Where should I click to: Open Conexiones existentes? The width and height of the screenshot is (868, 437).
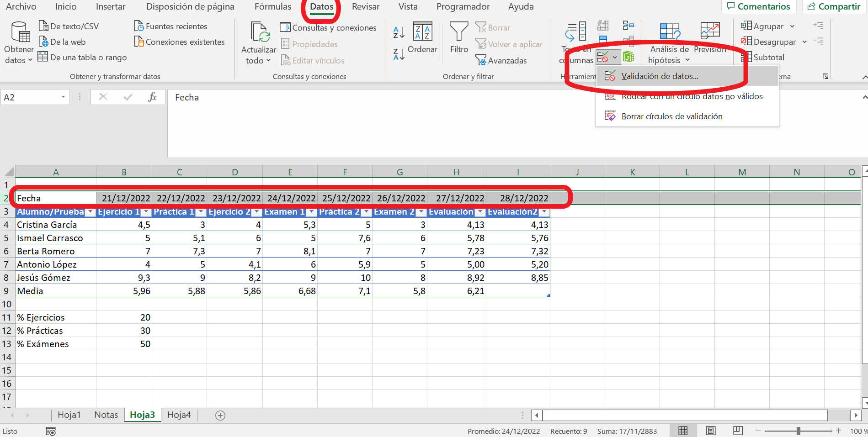(180, 42)
